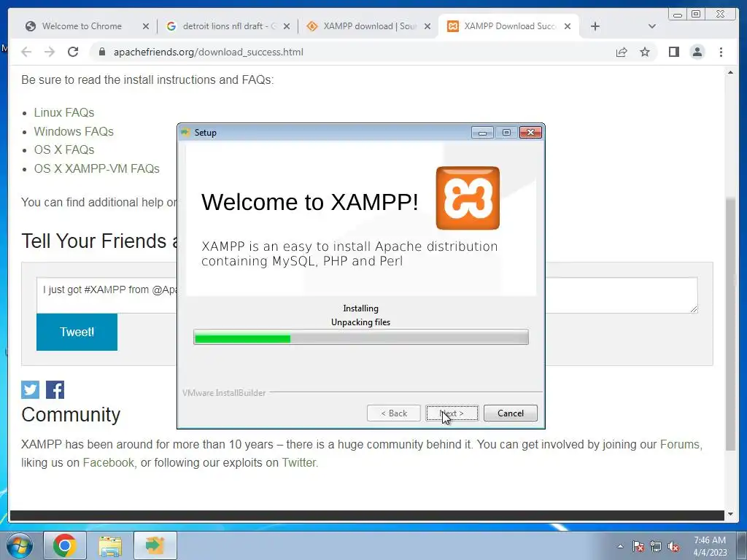Click the Chrome taskbar icon
The image size is (747, 560).
pyautogui.click(x=65, y=545)
